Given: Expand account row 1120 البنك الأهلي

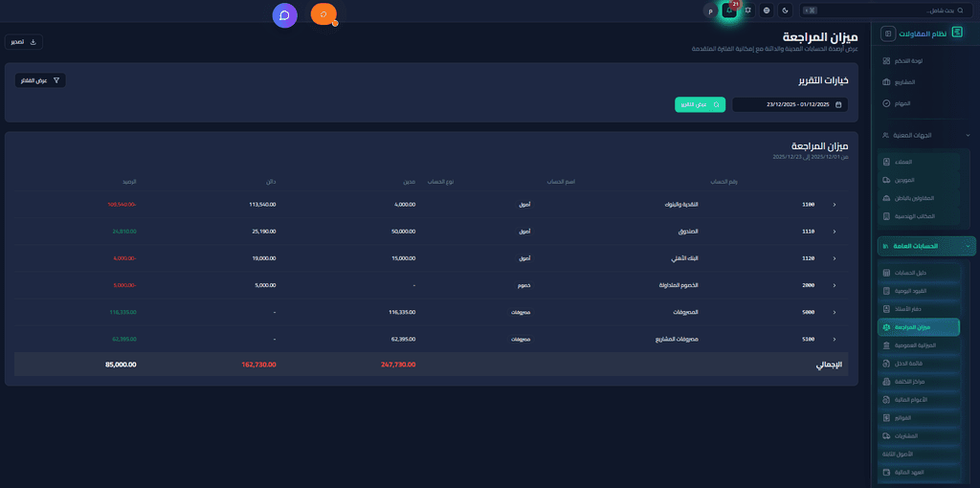Looking at the screenshot, I should [x=835, y=258].
